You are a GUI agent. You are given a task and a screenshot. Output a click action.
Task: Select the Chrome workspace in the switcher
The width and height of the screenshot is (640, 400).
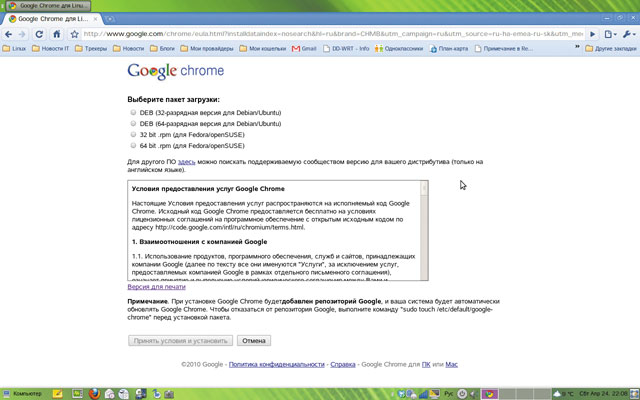pyautogui.click(x=490, y=394)
